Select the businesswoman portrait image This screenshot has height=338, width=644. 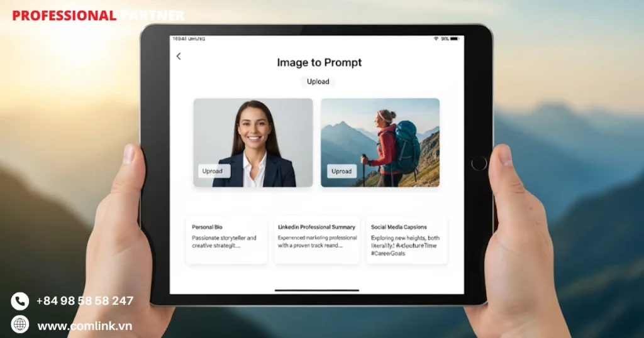(253, 142)
